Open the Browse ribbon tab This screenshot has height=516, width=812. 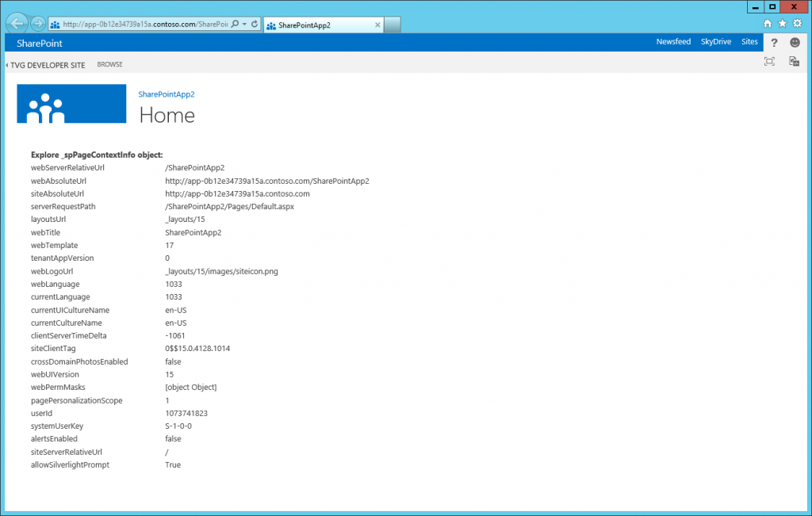109,65
